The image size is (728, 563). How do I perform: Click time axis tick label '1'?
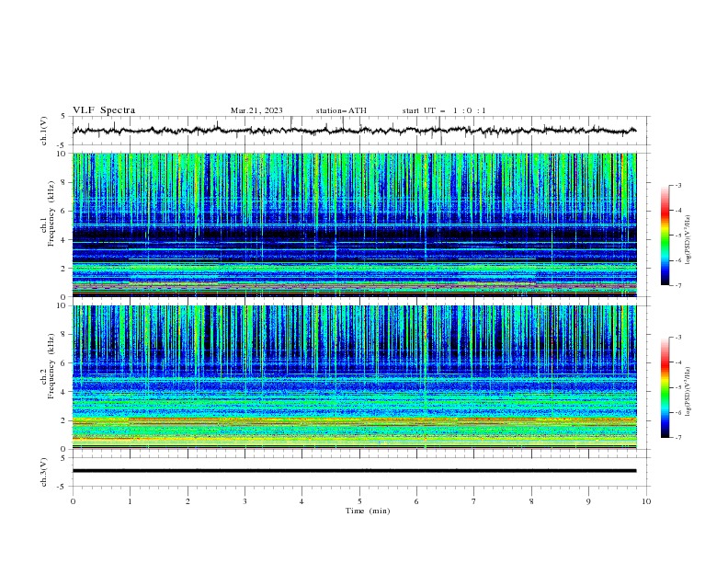click(130, 501)
